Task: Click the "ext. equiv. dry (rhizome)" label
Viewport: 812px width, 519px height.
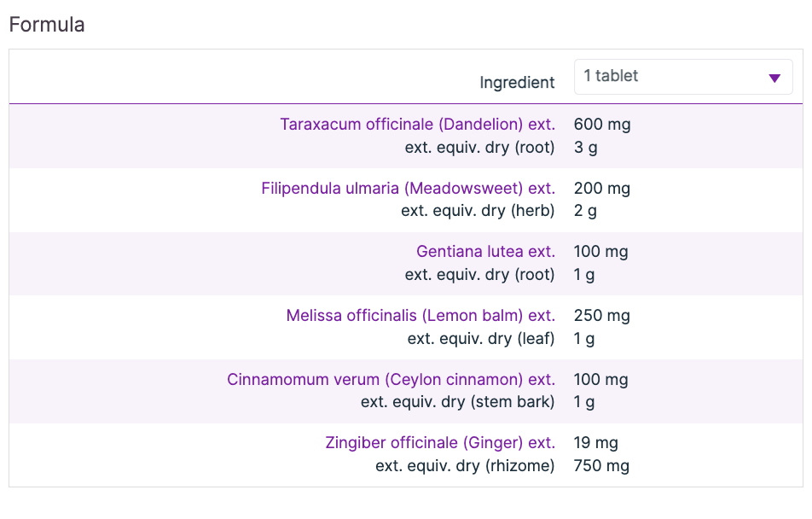Action: pos(465,466)
